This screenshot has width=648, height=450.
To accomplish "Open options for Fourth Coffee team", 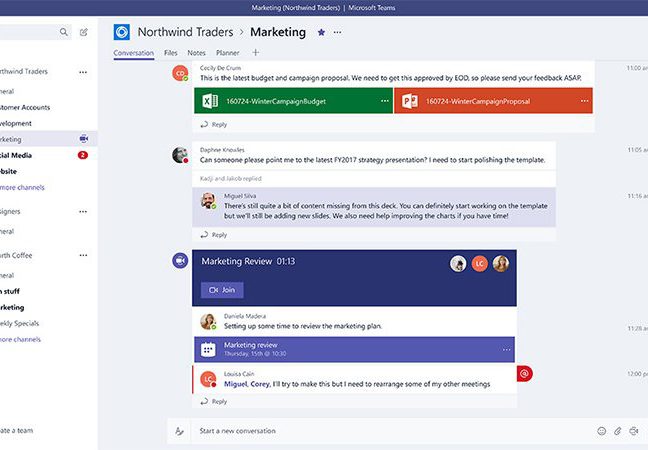I will point(83,255).
